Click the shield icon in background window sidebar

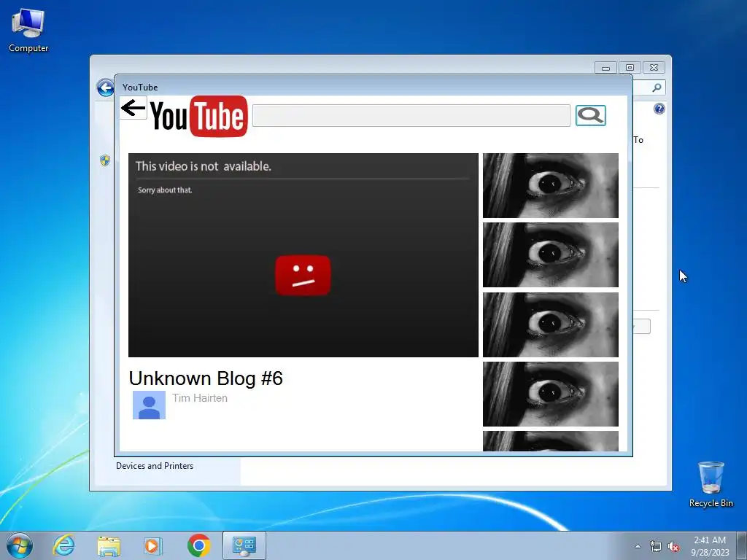point(105,160)
